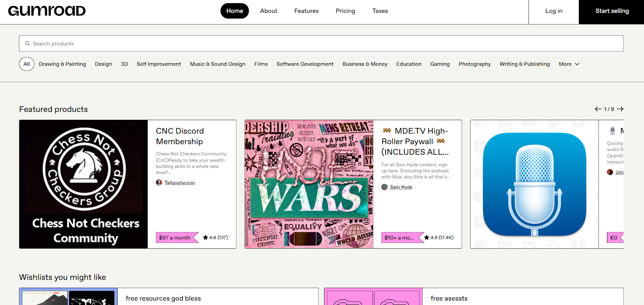Open the Chess Not Checkers product image

coord(83,184)
